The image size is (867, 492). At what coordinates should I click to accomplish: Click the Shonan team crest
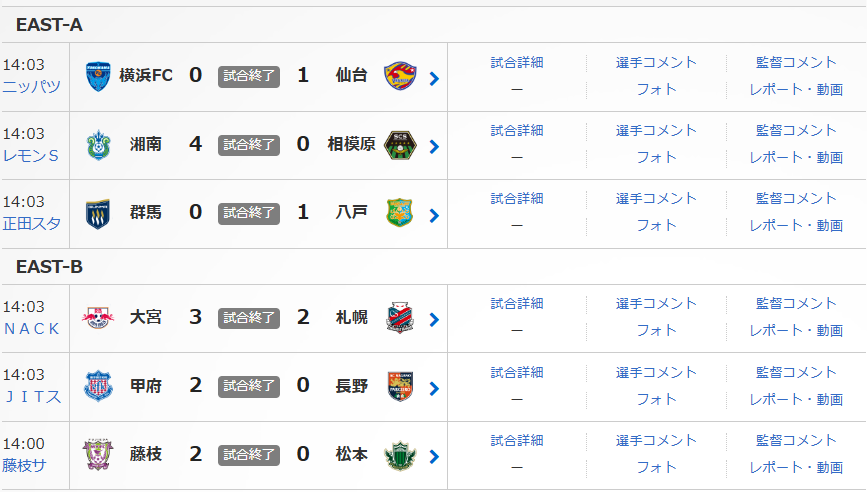[x=98, y=144]
